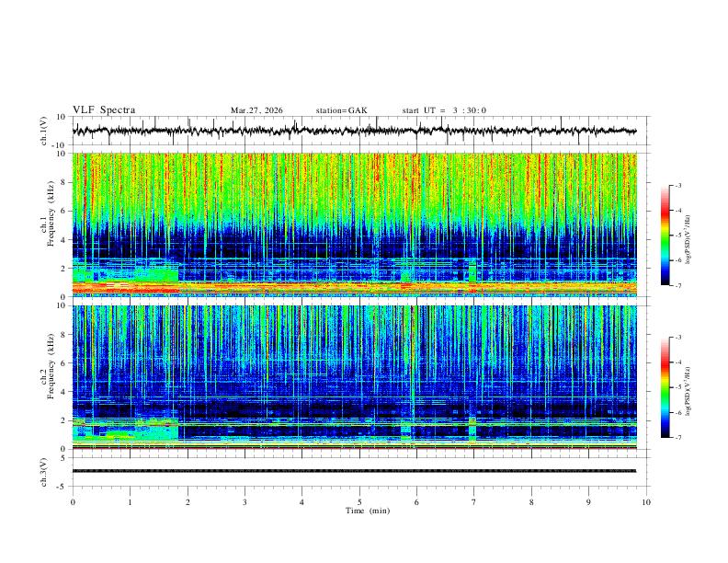The image size is (728, 563).
Task: Click tick label "4" on the Time axis
Action: coord(302,502)
